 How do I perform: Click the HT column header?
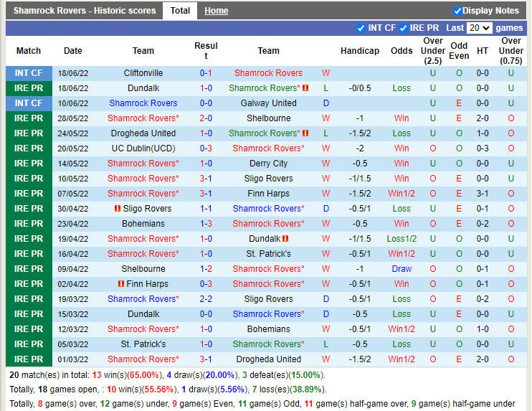pyautogui.click(x=482, y=51)
